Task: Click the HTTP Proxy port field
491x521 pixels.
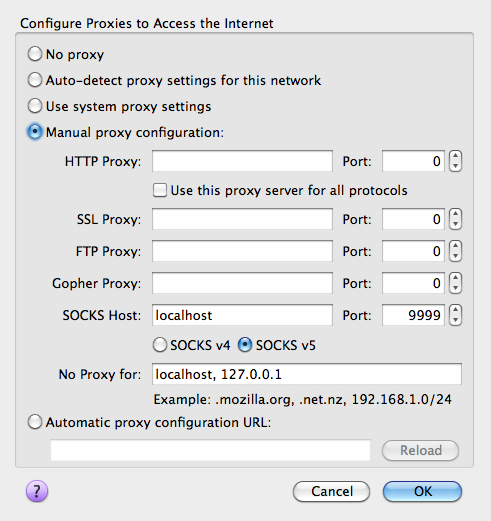Action: (x=413, y=161)
